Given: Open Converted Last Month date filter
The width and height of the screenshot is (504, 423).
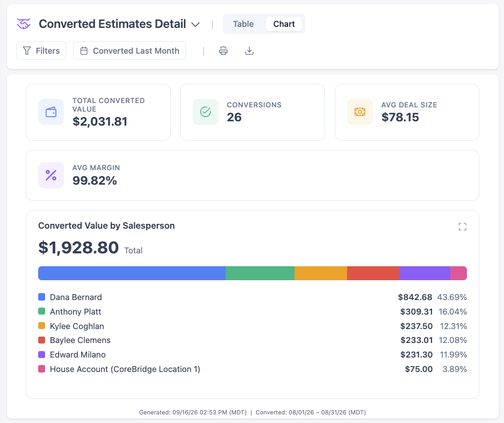Looking at the screenshot, I should (129, 50).
